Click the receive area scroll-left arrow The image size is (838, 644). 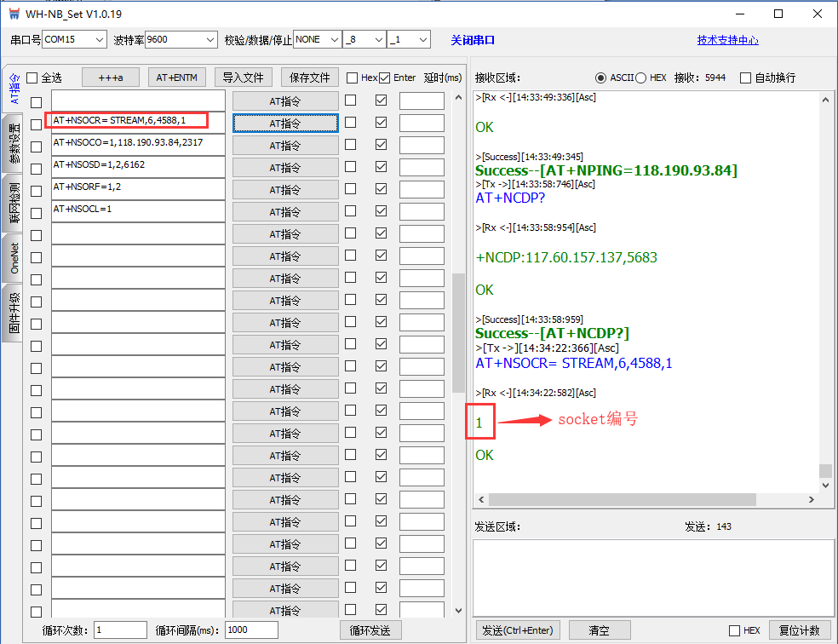tap(481, 500)
